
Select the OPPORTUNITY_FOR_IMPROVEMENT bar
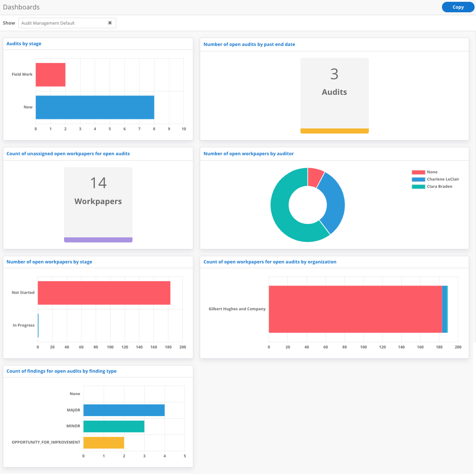coord(103,442)
